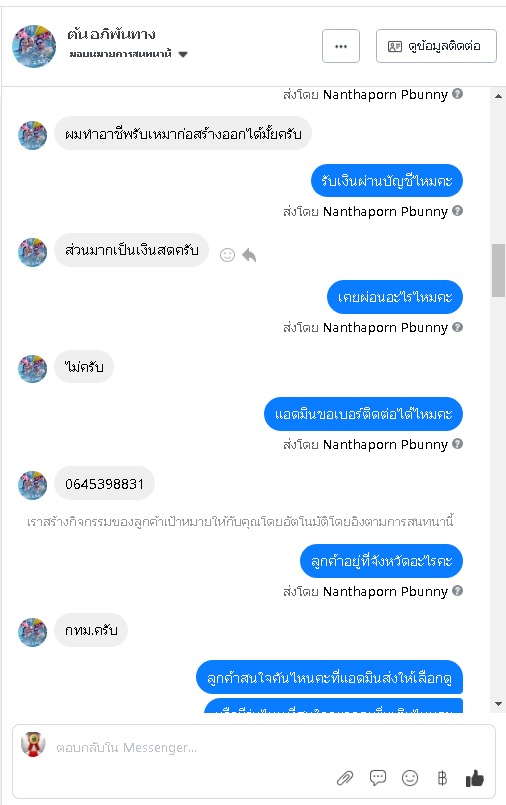
Task: Open the three-dots more options button
Action: [x=341, y=46]
